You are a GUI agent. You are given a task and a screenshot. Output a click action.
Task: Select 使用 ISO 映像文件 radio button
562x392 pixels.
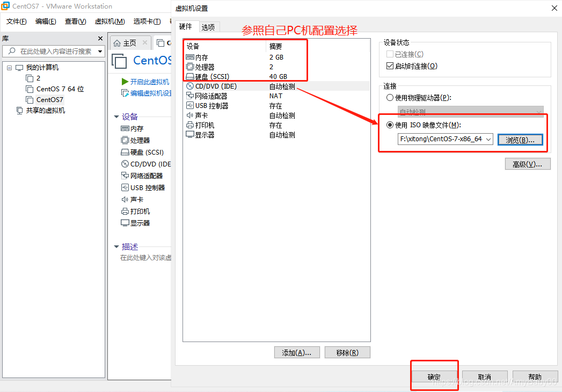(x=390, y=125)
